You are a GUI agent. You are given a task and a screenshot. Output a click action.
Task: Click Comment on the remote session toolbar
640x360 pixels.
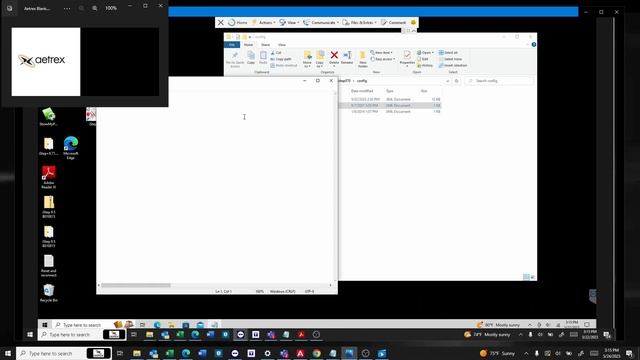coord(393,22)
